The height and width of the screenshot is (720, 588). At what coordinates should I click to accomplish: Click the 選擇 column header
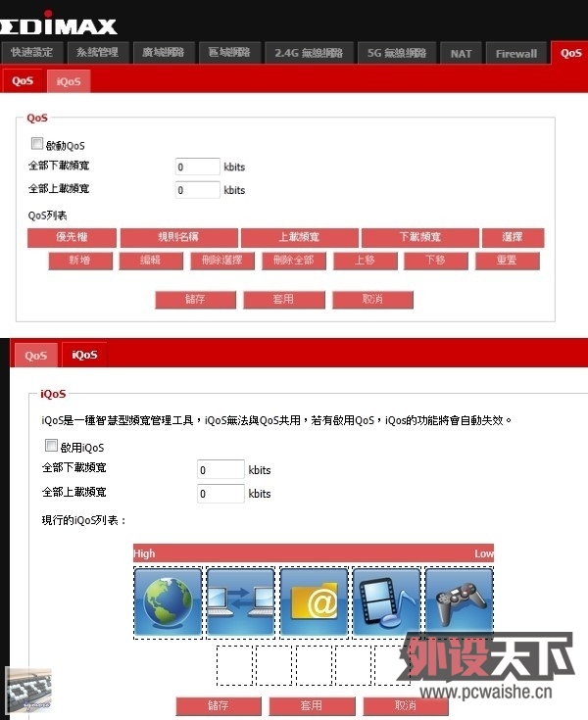coord(514,237)
